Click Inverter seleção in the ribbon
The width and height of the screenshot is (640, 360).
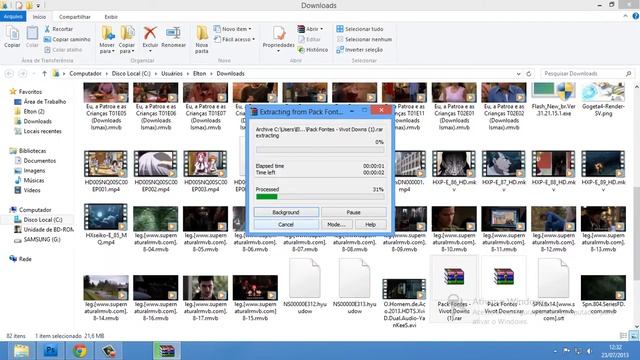coord(360,49)
